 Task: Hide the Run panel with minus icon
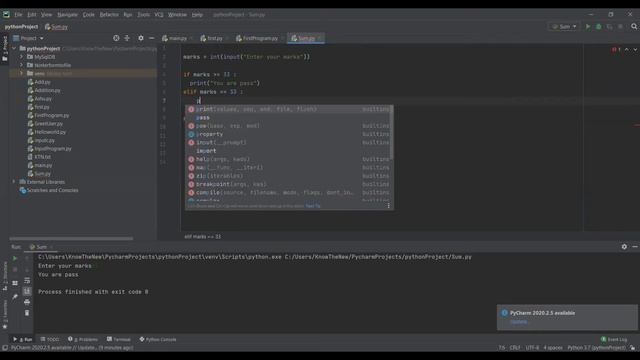pos(635,247)
